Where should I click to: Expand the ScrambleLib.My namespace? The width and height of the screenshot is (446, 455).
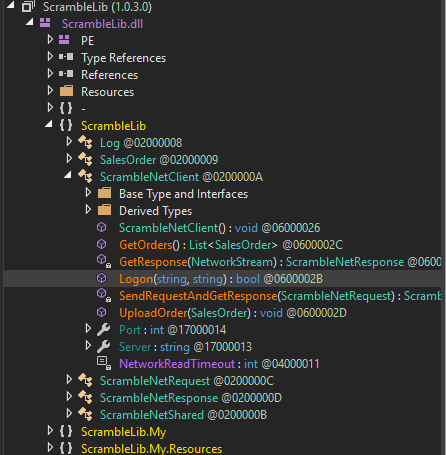click(50, 430)
